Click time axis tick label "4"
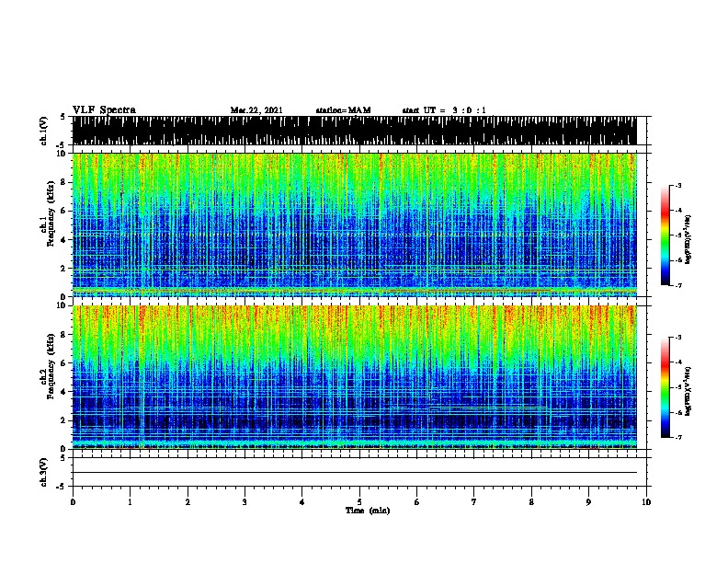The image size is (728, 563). coord(302,502)
